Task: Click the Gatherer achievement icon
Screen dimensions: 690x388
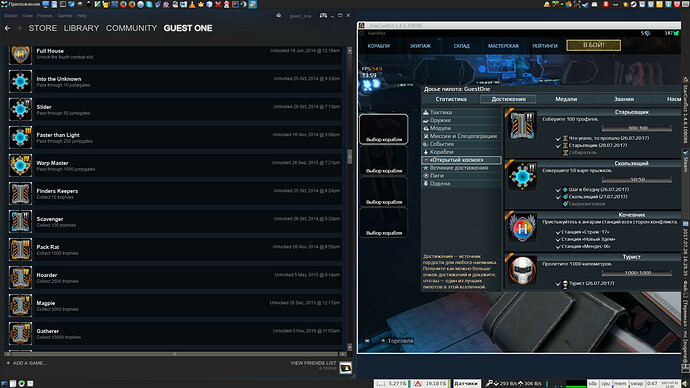Action: pyautogui.click(x=20, y=333)
